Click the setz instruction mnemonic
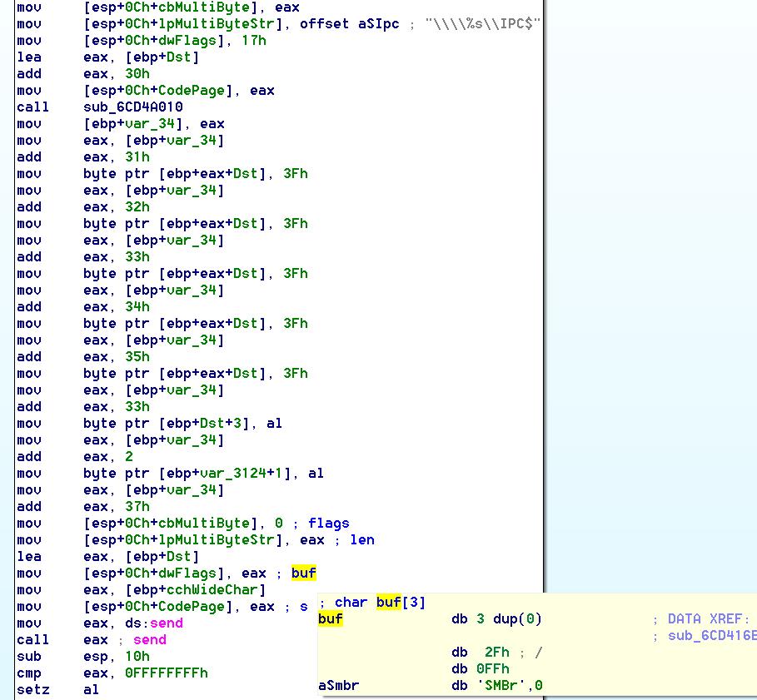The height and width of the screenshot is (700, 757). 33,689
